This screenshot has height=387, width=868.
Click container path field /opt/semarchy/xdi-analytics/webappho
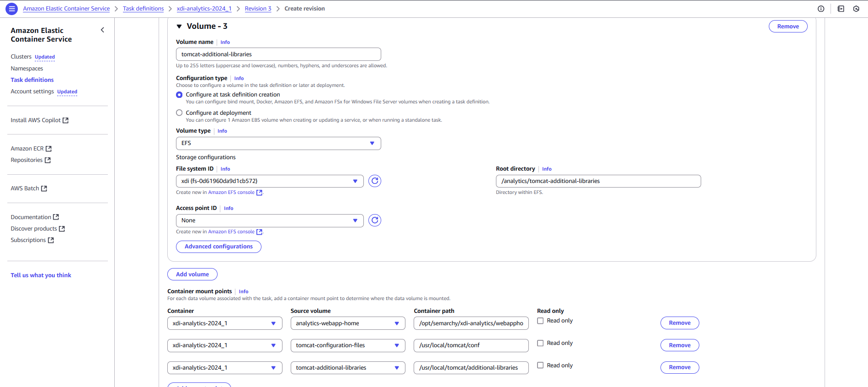471,323
